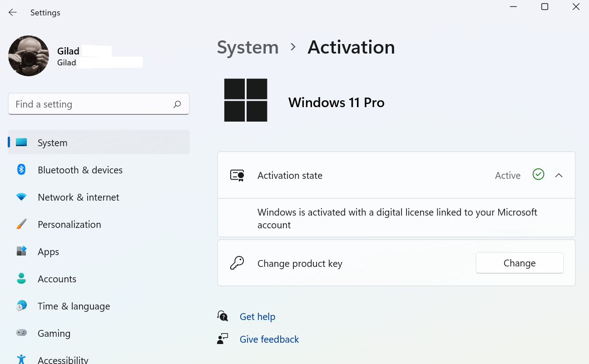Screen dimensions: 589x364
Task: Click the back arrow in Settings
Action: (13, 13)
